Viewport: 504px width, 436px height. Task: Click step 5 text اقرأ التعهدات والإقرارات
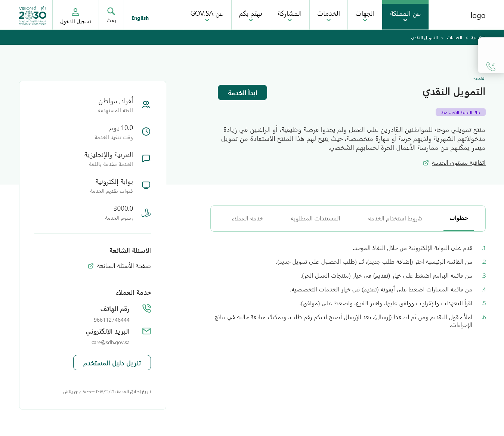(x=386, y=303)
